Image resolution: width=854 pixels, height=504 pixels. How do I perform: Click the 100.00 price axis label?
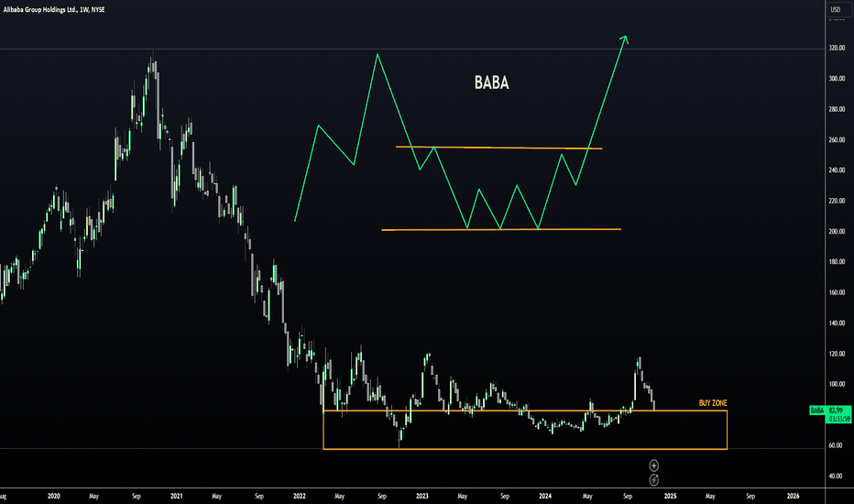pyautogui.click(x=837, y=384)
